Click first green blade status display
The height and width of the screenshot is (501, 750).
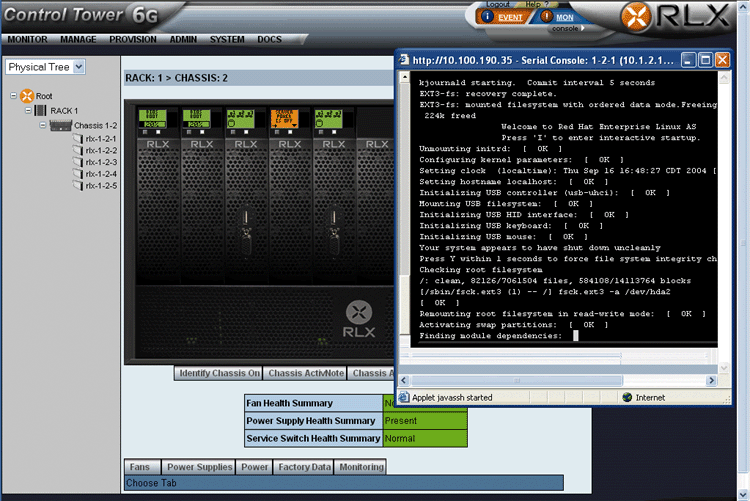click(153, 118)
